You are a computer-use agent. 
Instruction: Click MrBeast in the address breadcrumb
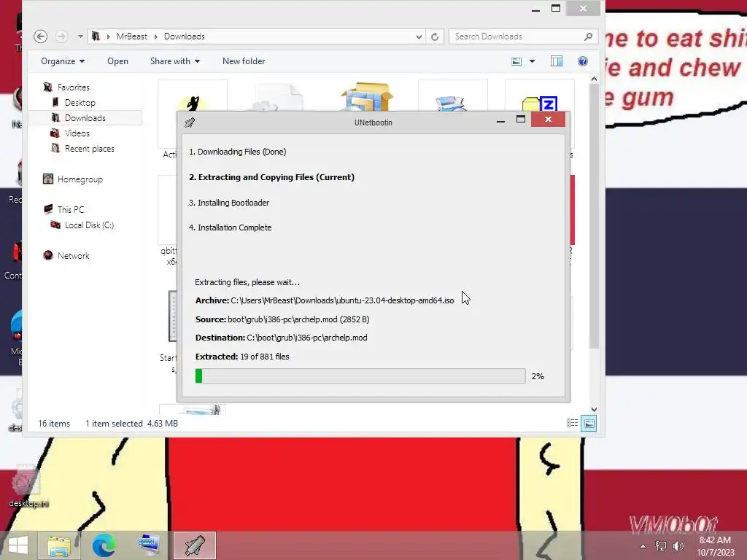coord(131,36)
